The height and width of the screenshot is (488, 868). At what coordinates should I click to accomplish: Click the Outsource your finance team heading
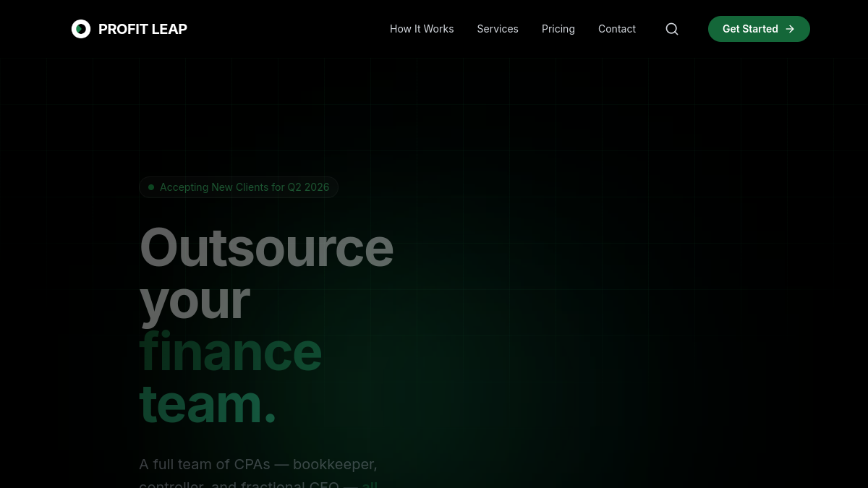(266, 325)
